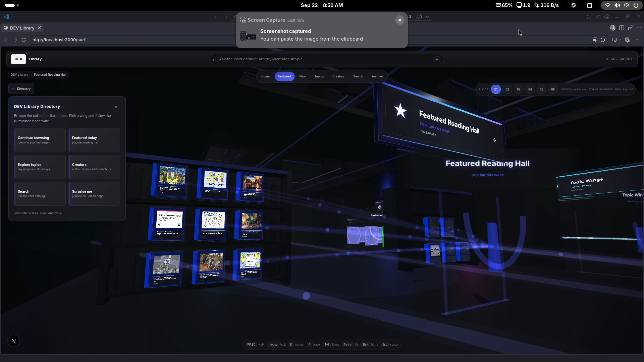
Task: Expand the chat dropdown chevron in title bar
Action: point(427,17)
